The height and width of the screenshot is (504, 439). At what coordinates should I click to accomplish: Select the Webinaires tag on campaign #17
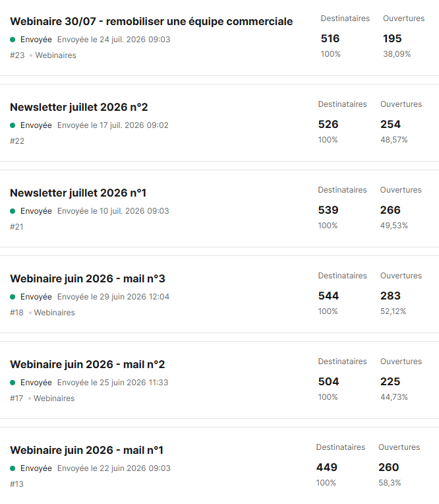tap(54, 398)
